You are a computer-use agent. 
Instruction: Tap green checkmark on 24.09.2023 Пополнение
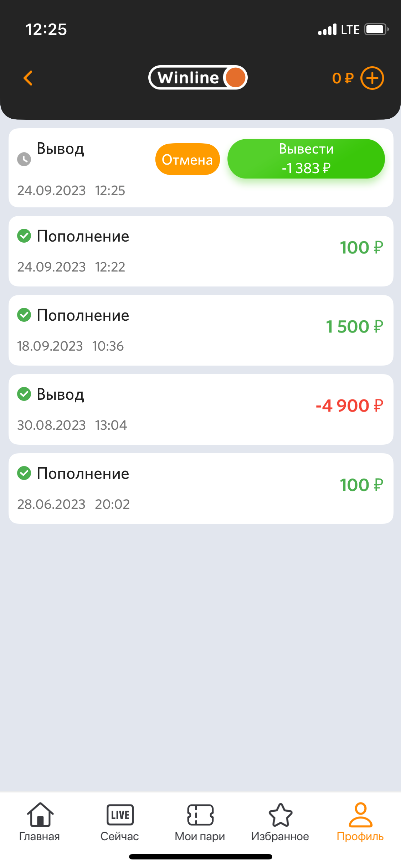[x=24, y=236]
